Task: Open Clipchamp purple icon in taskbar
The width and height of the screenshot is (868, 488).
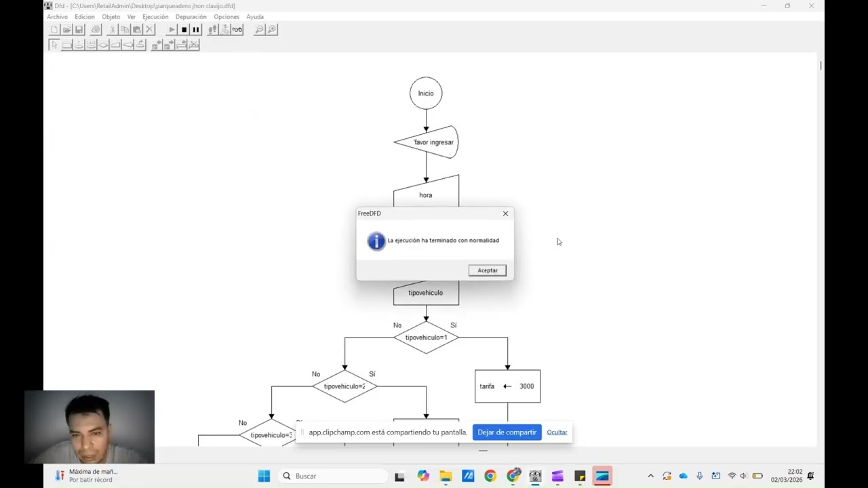Action: (557, 476)
